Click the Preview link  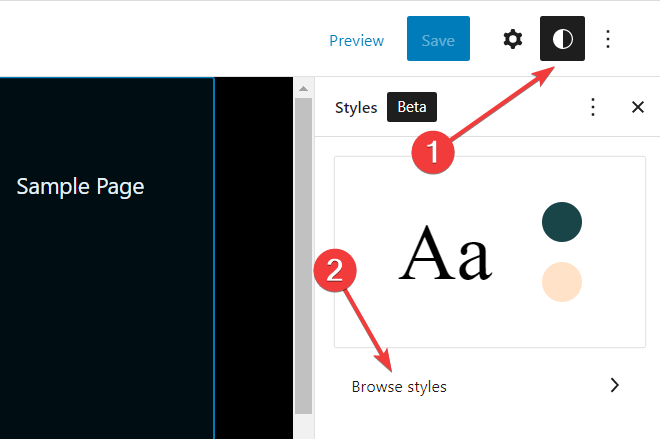coord(357,40)
